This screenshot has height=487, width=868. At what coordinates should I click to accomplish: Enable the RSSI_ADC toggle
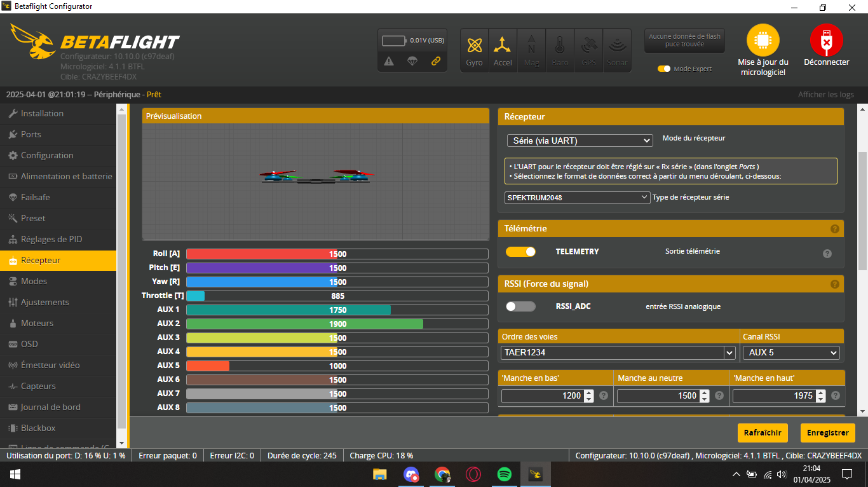(520, 306)
